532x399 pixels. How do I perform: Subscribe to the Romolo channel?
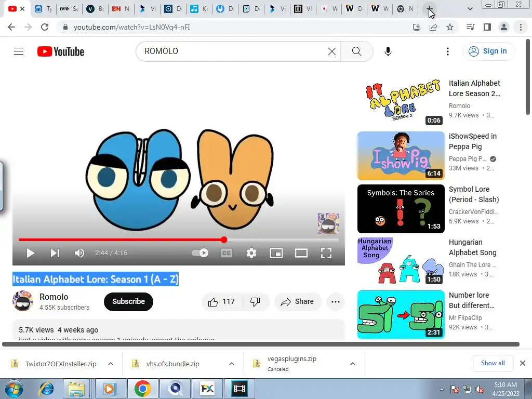click(129, 302)
